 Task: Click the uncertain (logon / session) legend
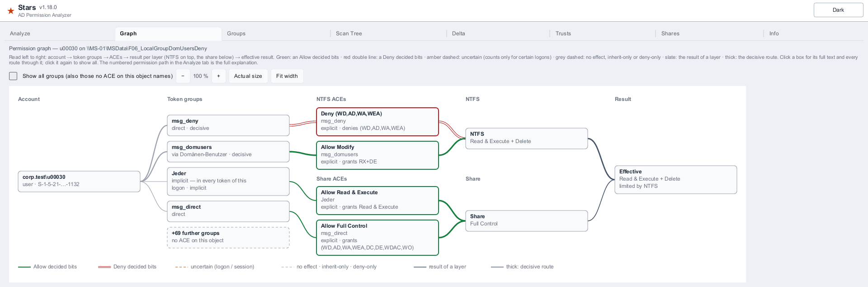(215, 267)
